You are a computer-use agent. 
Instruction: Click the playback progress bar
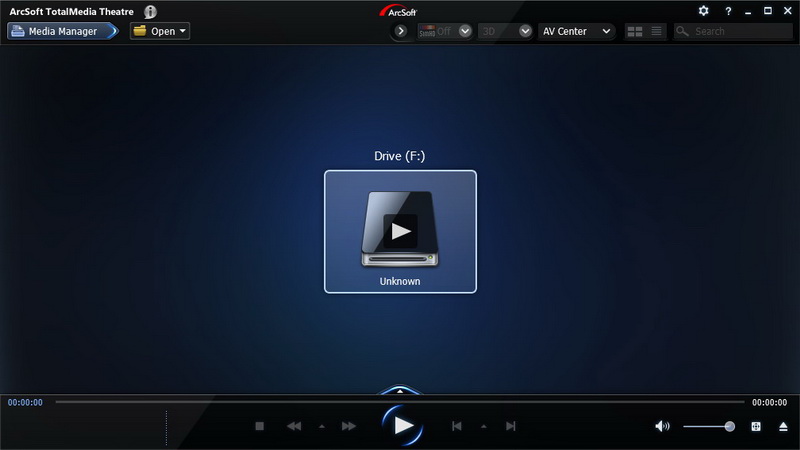pos(399,402)
